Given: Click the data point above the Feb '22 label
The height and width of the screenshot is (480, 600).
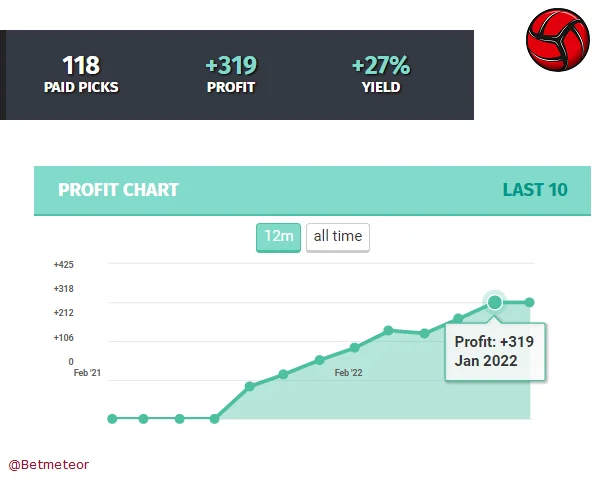Looking at the screenshot, I should (354, 348).
